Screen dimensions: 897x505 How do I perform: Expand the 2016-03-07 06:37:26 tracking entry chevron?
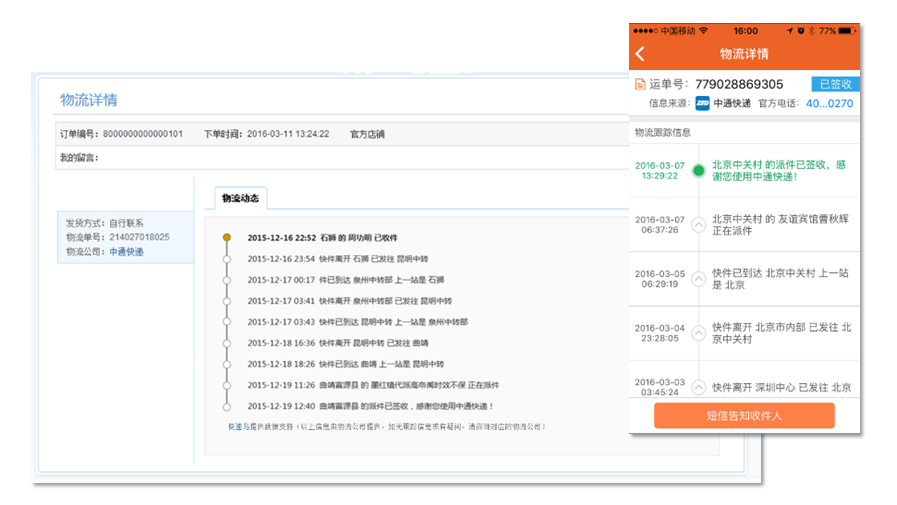[698, 225]
